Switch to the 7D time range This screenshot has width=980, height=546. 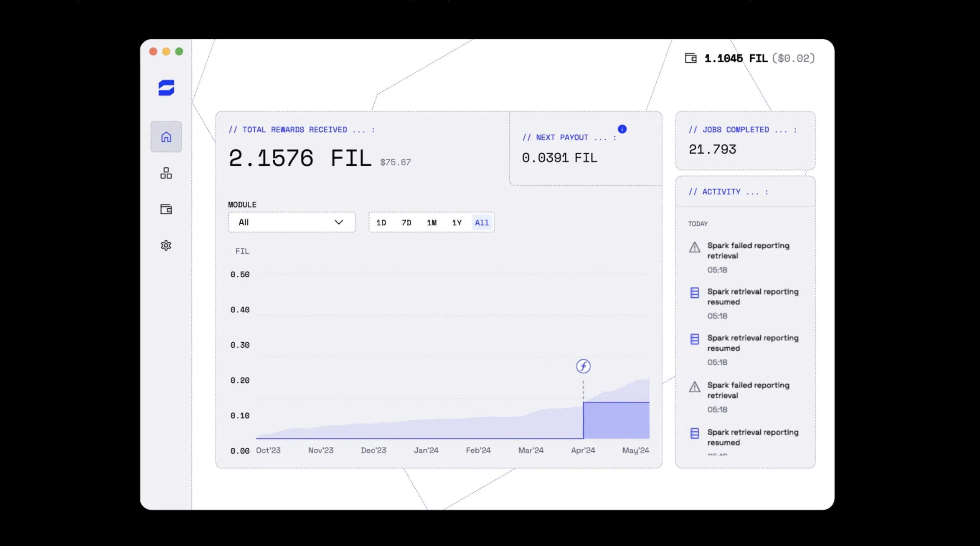tap(406, 222)
